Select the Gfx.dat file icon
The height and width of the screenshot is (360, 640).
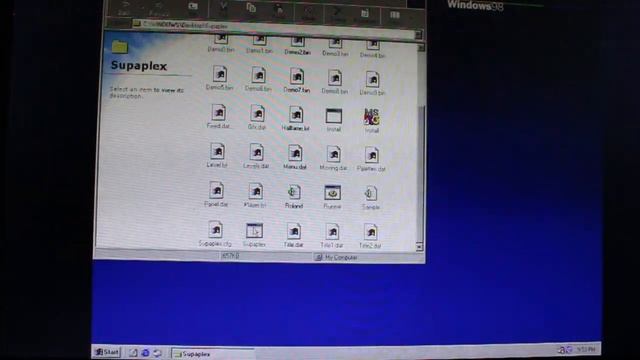(x=257, y=114)
